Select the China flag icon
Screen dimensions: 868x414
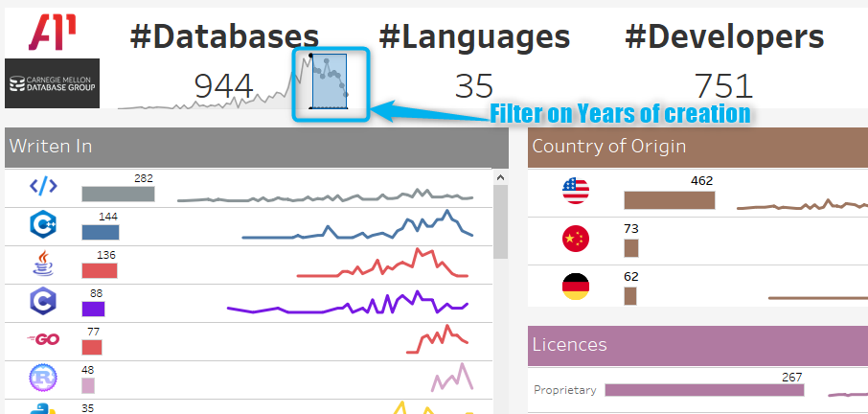[576, 239]
